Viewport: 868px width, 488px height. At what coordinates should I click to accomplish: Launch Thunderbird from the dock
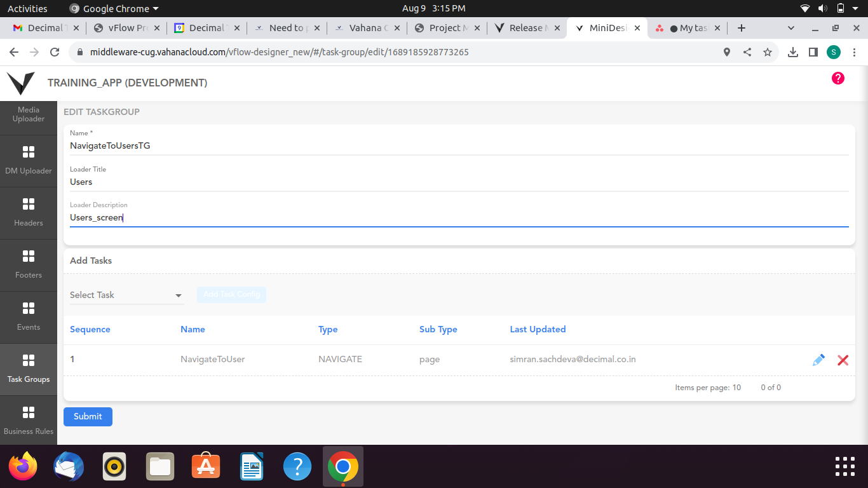pyautogui.click(x=69, y=467)
